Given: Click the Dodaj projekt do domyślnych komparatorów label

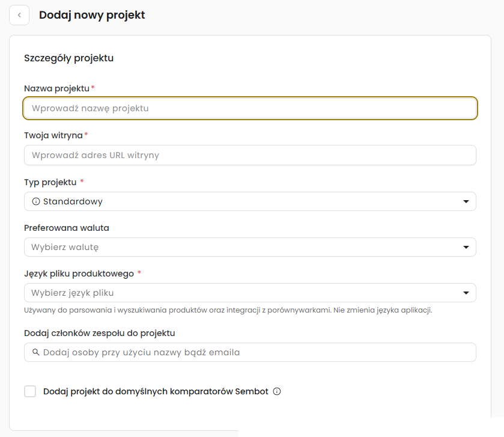Looking at the screenshot, I should (x=156, y=391).
